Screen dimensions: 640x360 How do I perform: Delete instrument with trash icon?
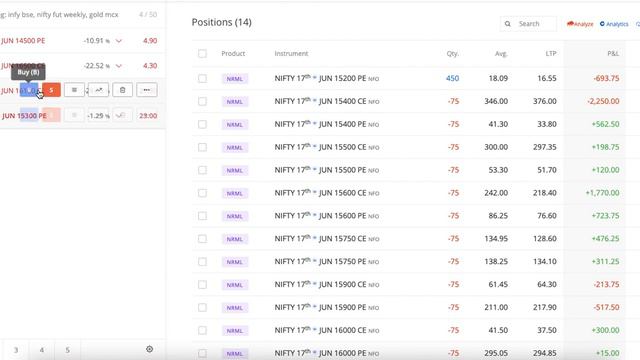[x=122, y=90]
